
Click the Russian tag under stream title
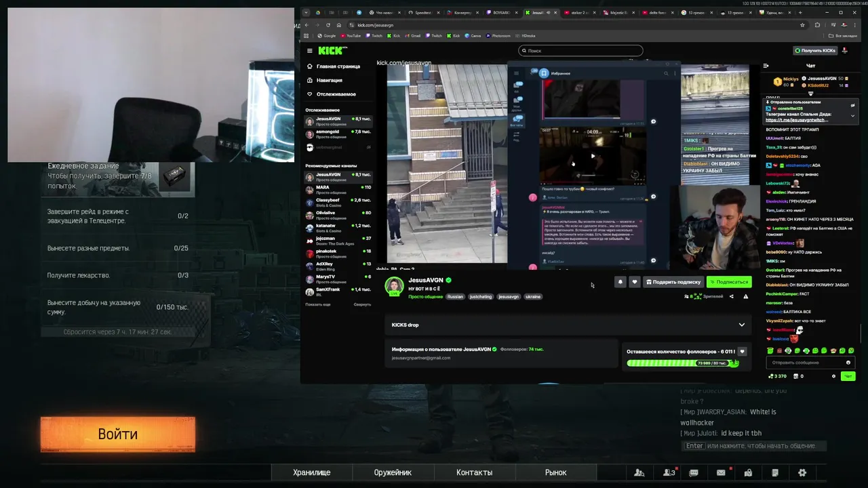coord(455,297)
